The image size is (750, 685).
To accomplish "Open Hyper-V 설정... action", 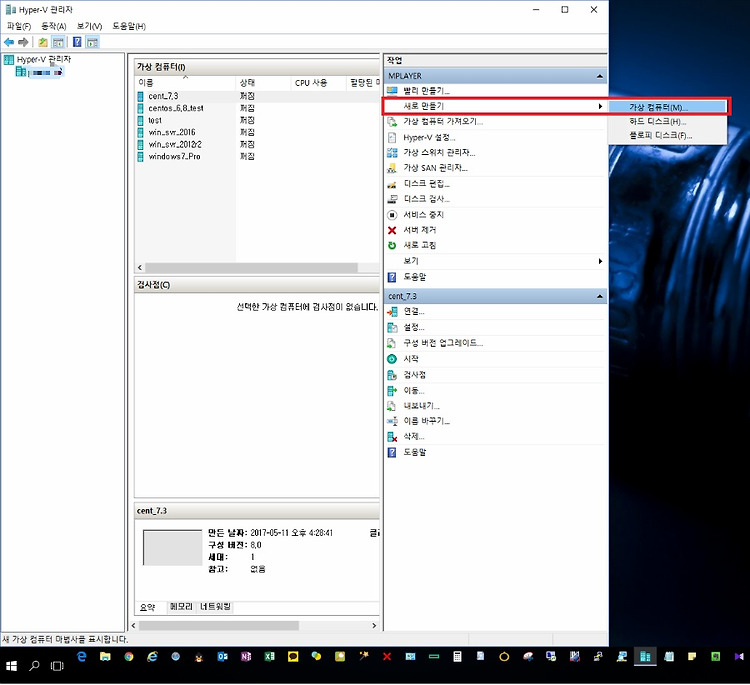I will pos(429,138).
